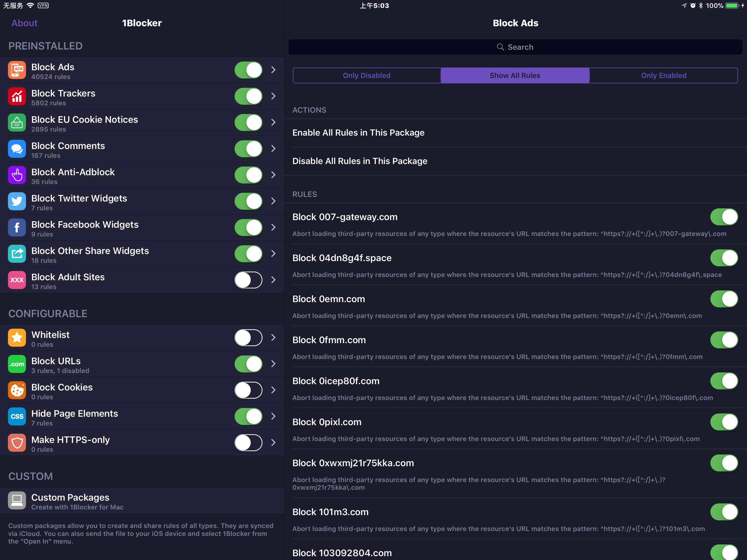The width and height of the screenshot is (747, 560).
Task: Tap the Block Twitter Widgets bird icon
Action: [17, 201]
